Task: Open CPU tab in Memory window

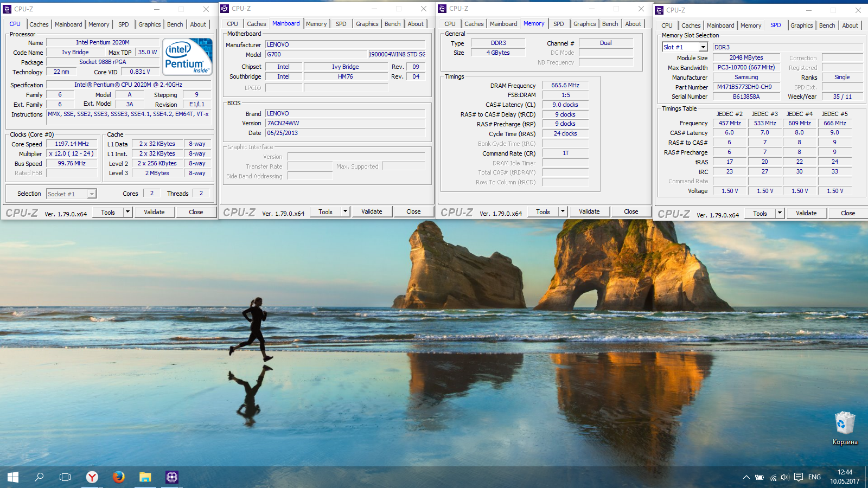Action: click(x=450, y=24)
